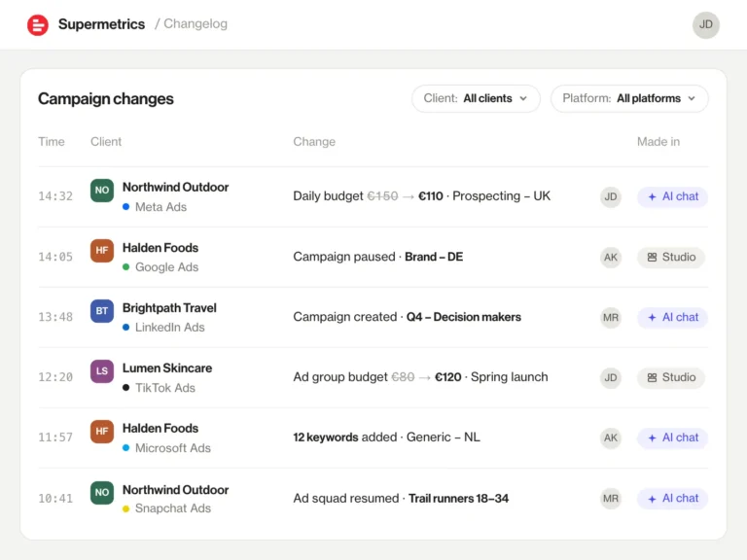The height and width of the screenshot is (560, 747).
Task: Click the blue dot beside LinkedIn Ads
Action: (x=125, y=327)
